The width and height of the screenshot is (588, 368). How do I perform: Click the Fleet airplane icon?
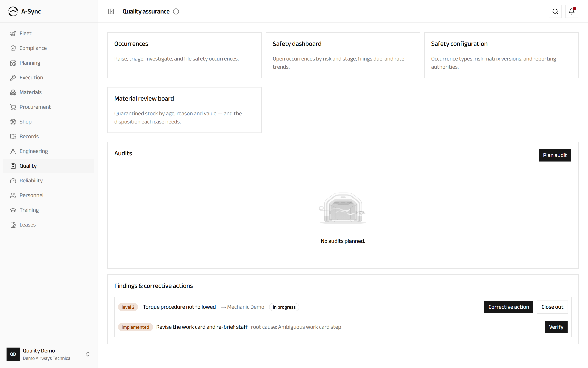pos(13,33)
